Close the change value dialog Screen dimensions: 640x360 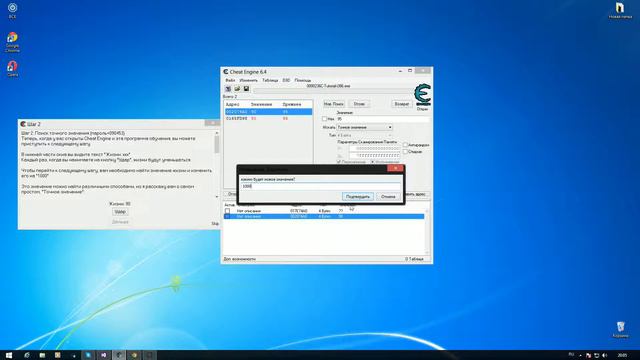(395, 168)
